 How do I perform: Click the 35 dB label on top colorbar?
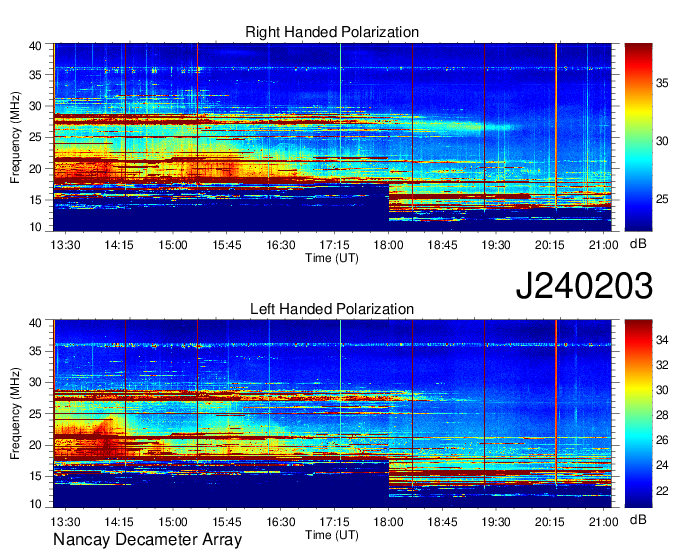[662, 83]
